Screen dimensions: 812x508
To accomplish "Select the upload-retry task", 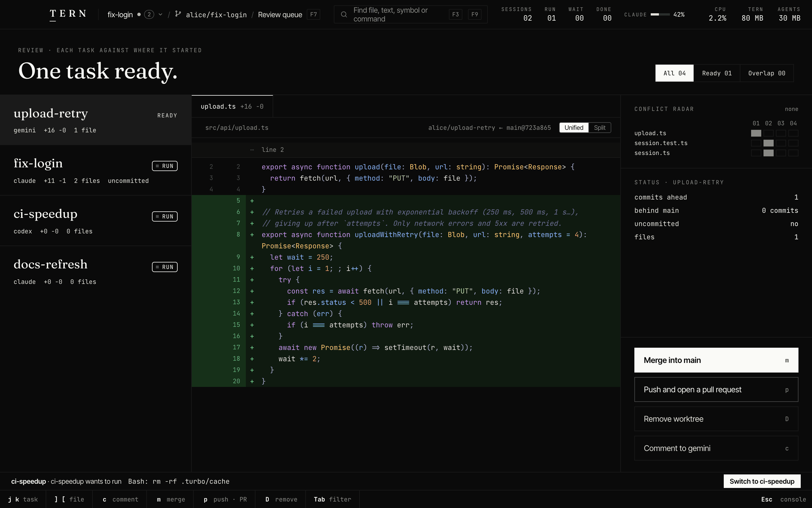I will point(96,120).
